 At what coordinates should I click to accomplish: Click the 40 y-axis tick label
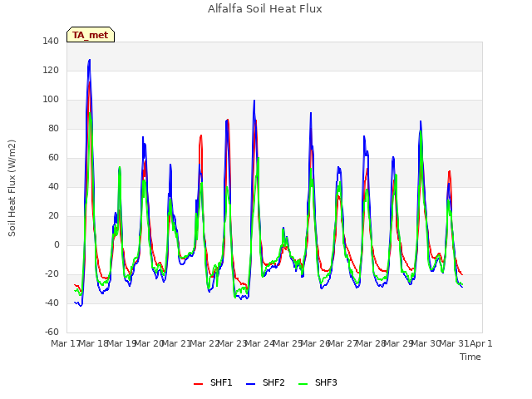(53, 186)
